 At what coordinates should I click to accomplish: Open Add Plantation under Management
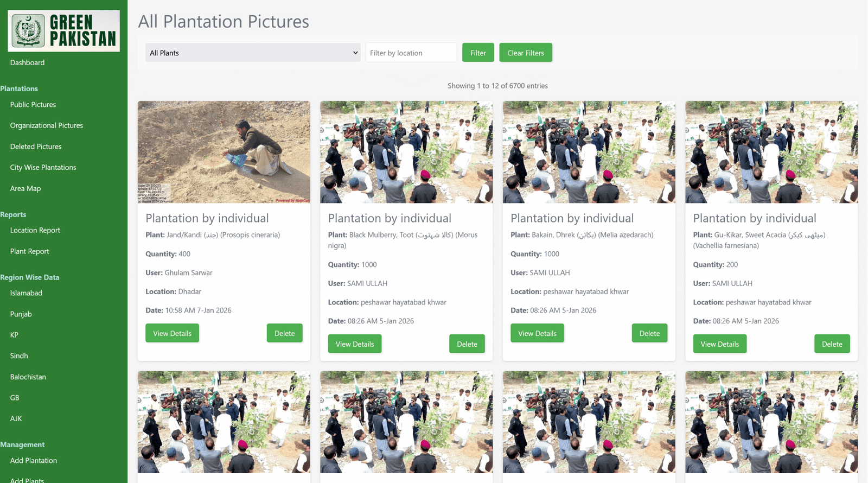[34, 460]
